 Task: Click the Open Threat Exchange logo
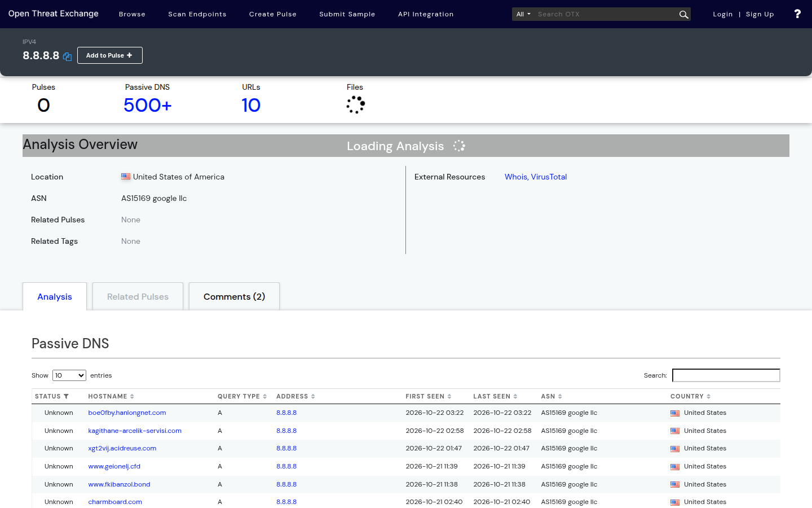tap(54, 14)
